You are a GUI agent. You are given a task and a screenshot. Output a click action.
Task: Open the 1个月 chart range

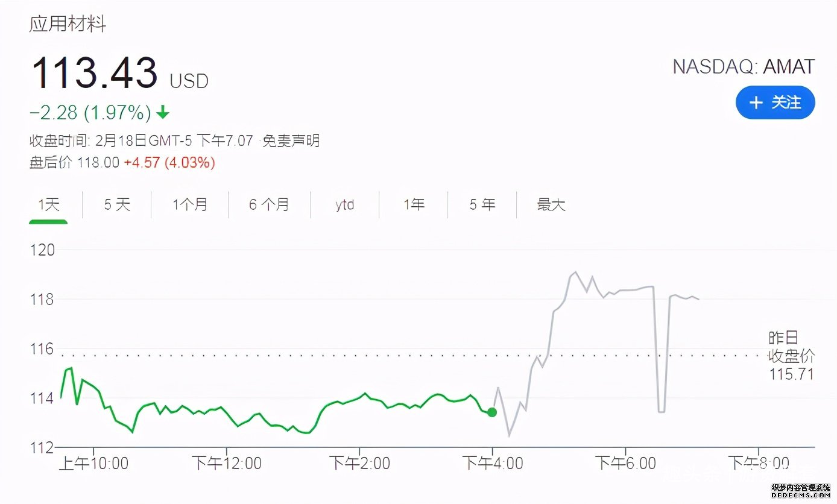(x=190, y=205)
